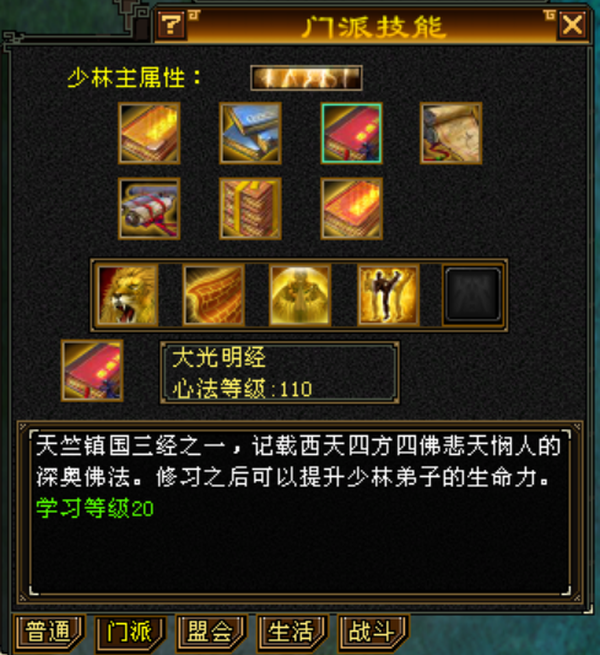This screenshot has width=600, height=655.
Task: Select the glowing orange book skill icon
Action: click(149, 133)
